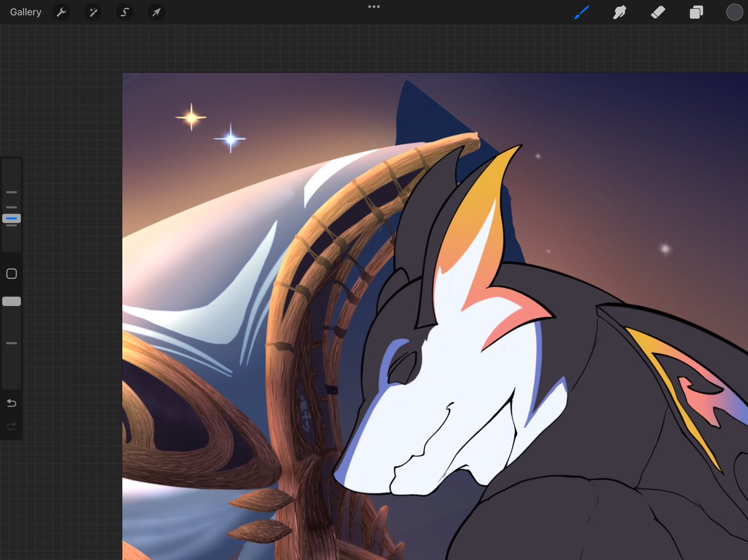Tap the square modify button in sidebar
Viewport: 748px width, 560px height.
point(11,274)
